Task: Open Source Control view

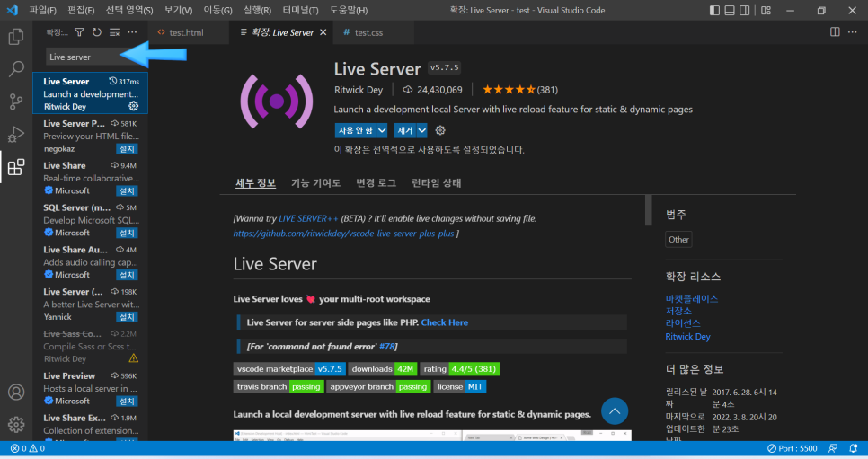Action: (16, 102)
